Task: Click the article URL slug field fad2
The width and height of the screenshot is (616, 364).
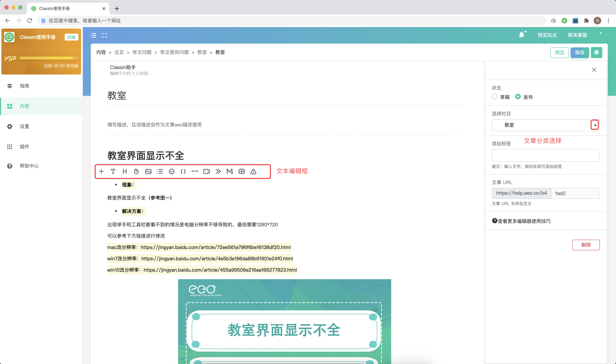Action: tap(575, 193)
